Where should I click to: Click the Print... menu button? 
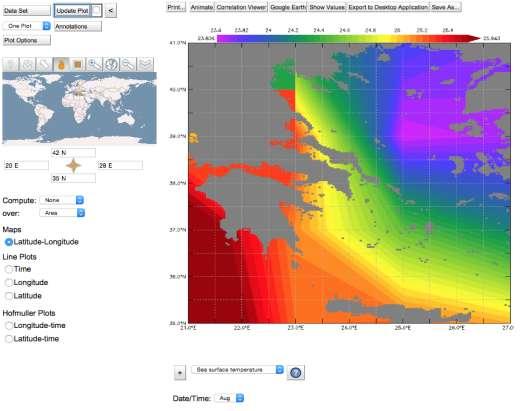click(x=176, y=7)
